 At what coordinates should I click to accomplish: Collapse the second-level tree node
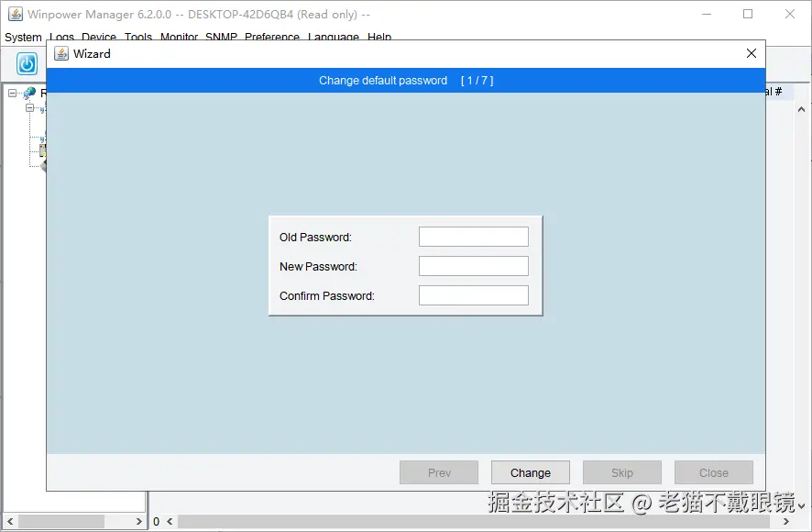(x=30, y=108)
